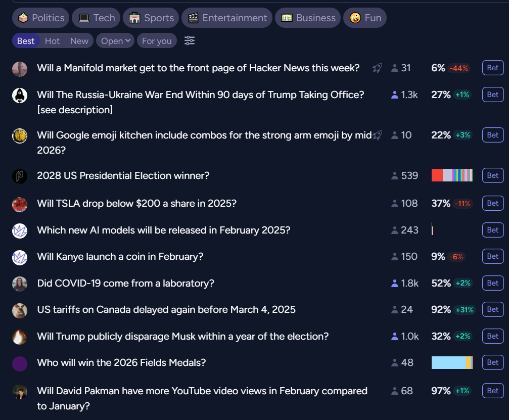Click avatar of Trump disparage Musk market

pyautogui.click(x=20, y=337)
